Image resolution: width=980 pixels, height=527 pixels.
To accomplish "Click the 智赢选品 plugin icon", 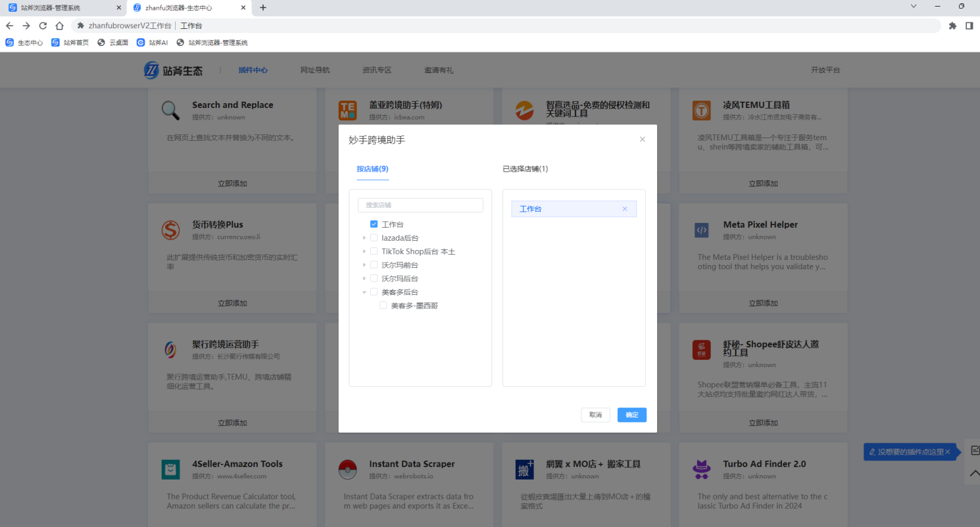I will point(524,111).
